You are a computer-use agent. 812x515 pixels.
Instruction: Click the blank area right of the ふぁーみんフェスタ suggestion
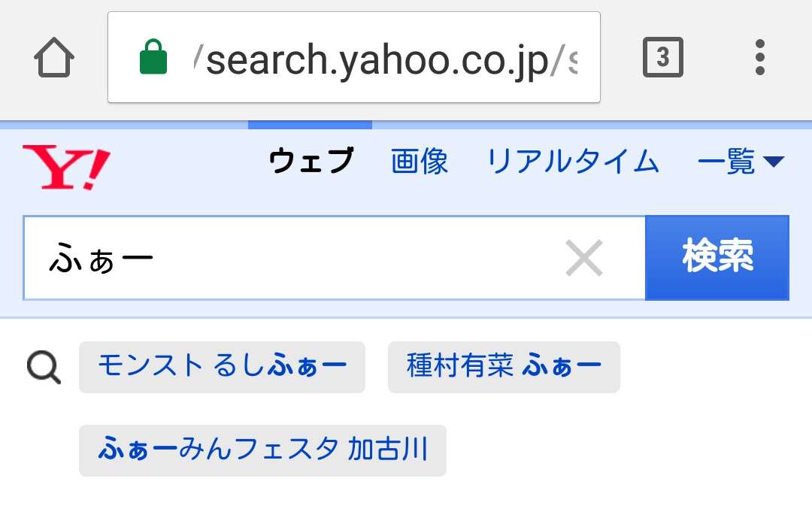click(x=626, y=450)
